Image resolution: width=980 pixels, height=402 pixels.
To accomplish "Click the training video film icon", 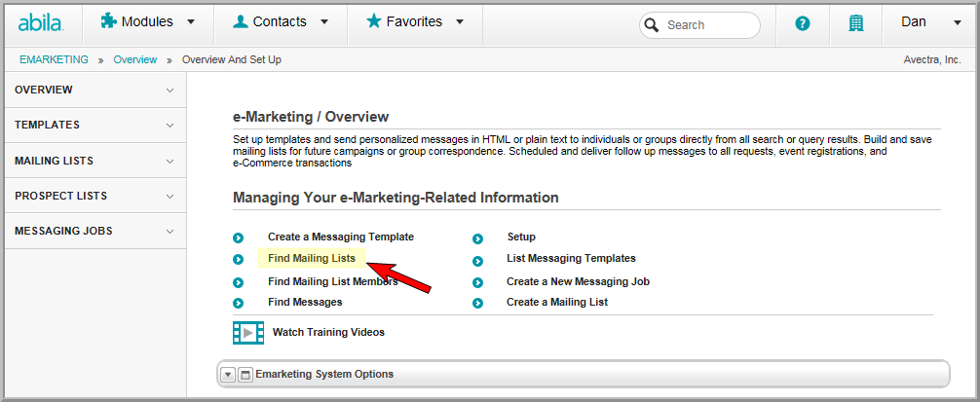I will pos(248,333).
